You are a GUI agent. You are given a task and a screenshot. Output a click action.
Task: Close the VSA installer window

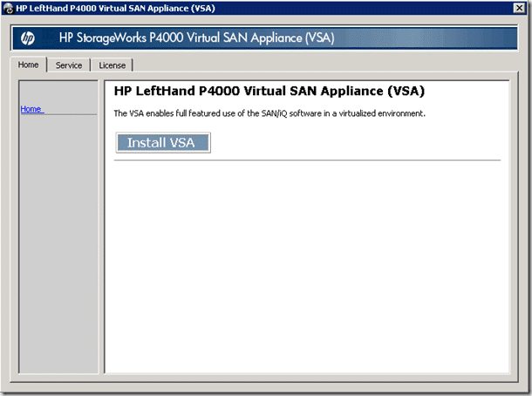pos(519,8)
